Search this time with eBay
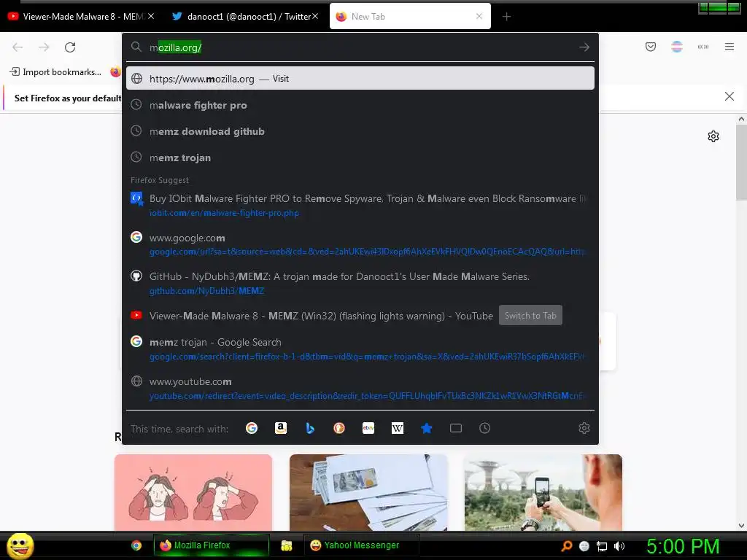The height and width of the screenshot is (560, 747). point(368,428)
